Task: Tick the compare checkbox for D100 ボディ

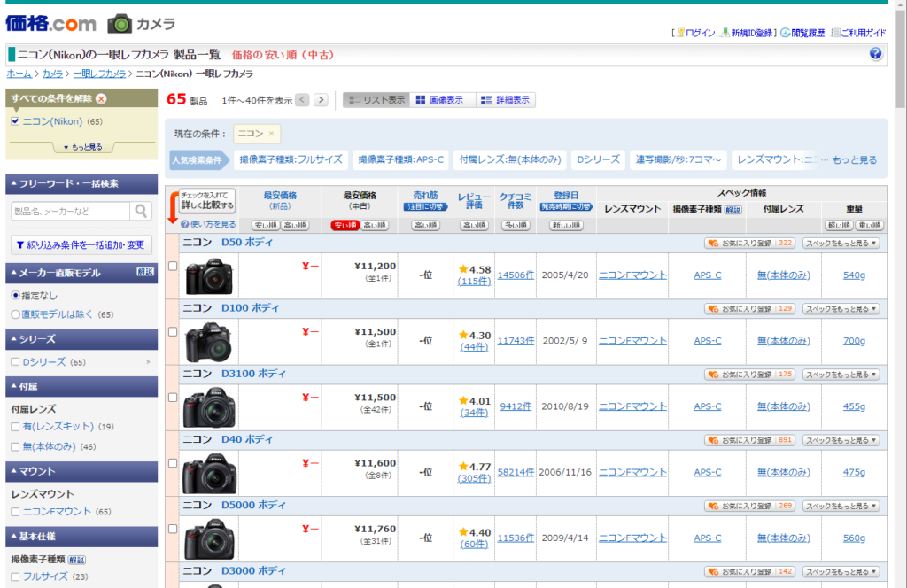Action: click(x=173, y=332)
